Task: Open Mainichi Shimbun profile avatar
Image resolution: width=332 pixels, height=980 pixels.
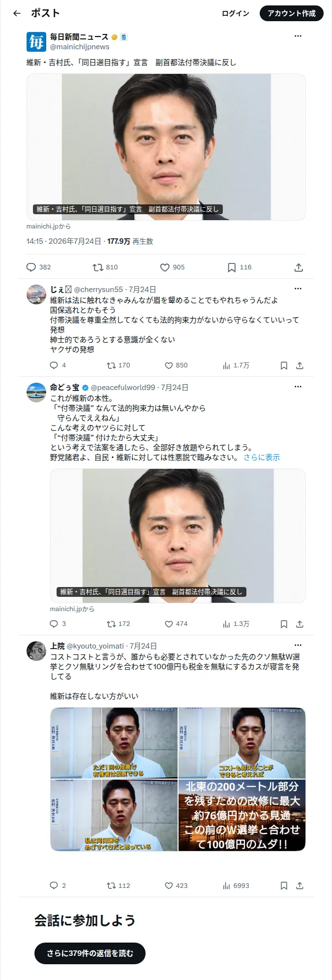Action: [36, 42]
